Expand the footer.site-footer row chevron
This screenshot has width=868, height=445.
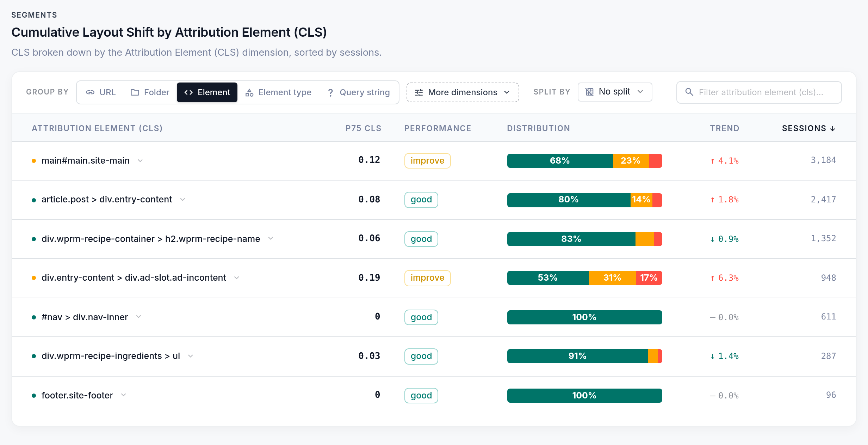(123, 395)
